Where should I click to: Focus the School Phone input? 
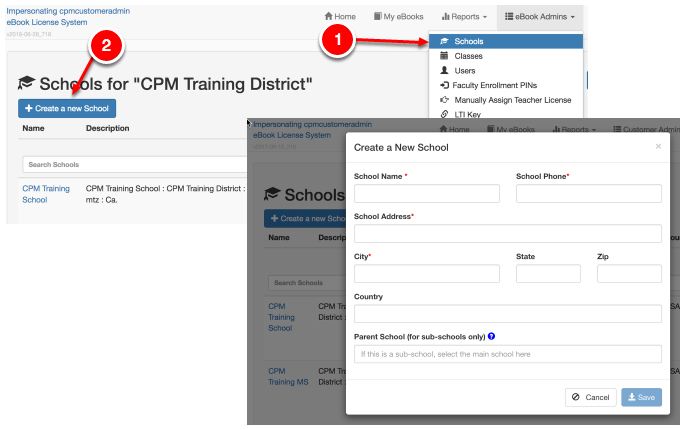click(x=588, y=193)
